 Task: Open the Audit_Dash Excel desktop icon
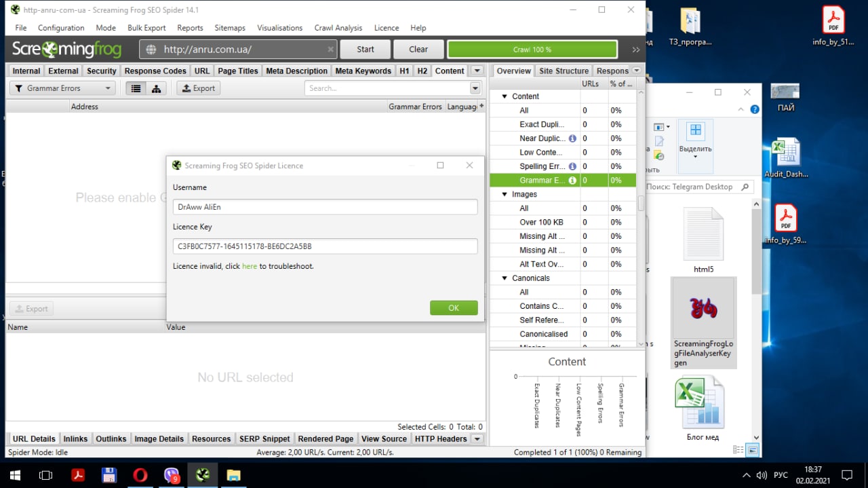785,158
